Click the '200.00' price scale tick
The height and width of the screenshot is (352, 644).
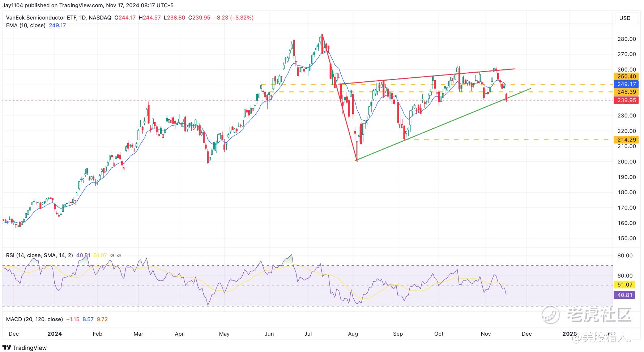click(627, 162)
